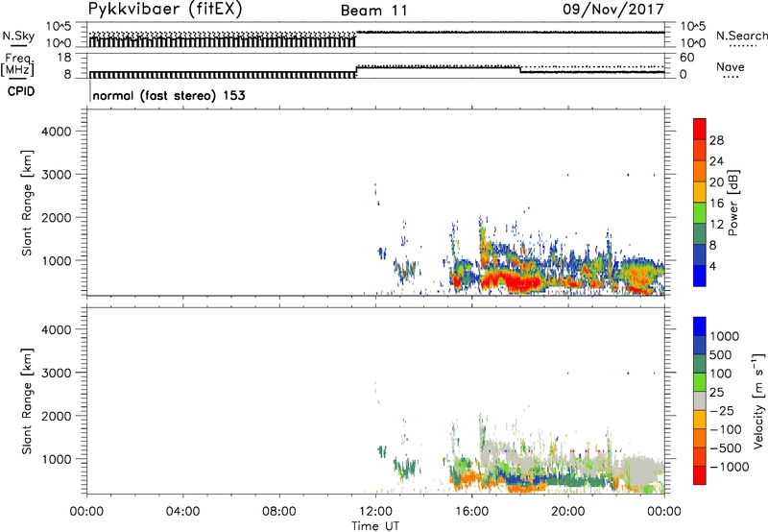Click the red top segment of Power color bar
The width and height of the screenshot is (768, 532).
tap(700, 130)
